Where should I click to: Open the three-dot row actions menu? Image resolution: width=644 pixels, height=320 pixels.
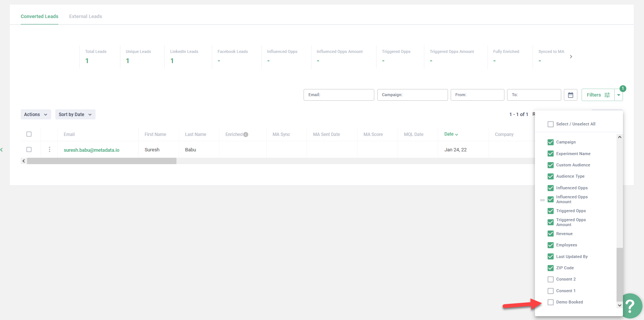pyautogui.click(x=49, y=149)
